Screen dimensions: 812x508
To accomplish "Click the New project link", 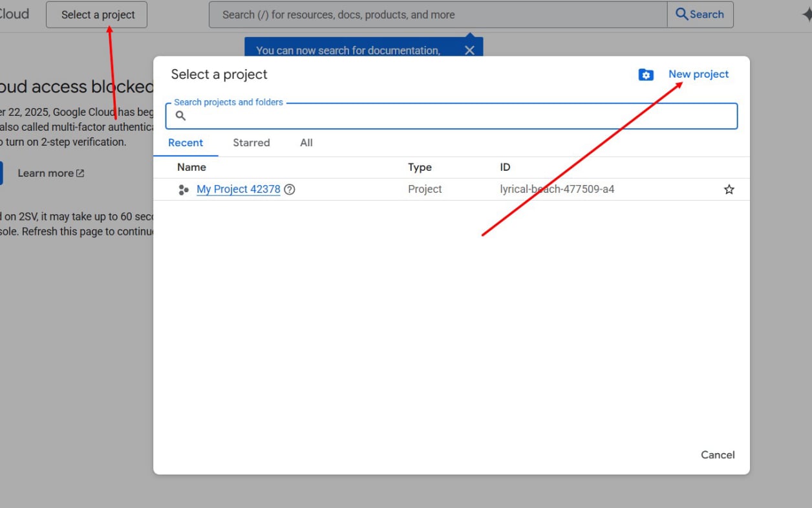I will coord(699,74).
